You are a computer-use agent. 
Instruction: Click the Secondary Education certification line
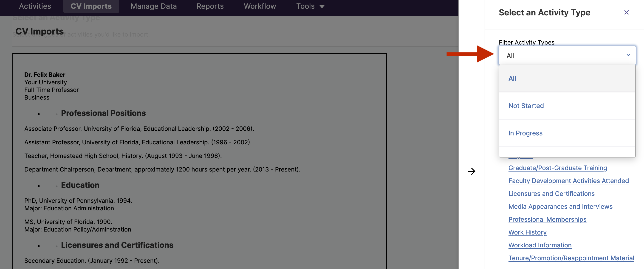(x=92, y=260)
